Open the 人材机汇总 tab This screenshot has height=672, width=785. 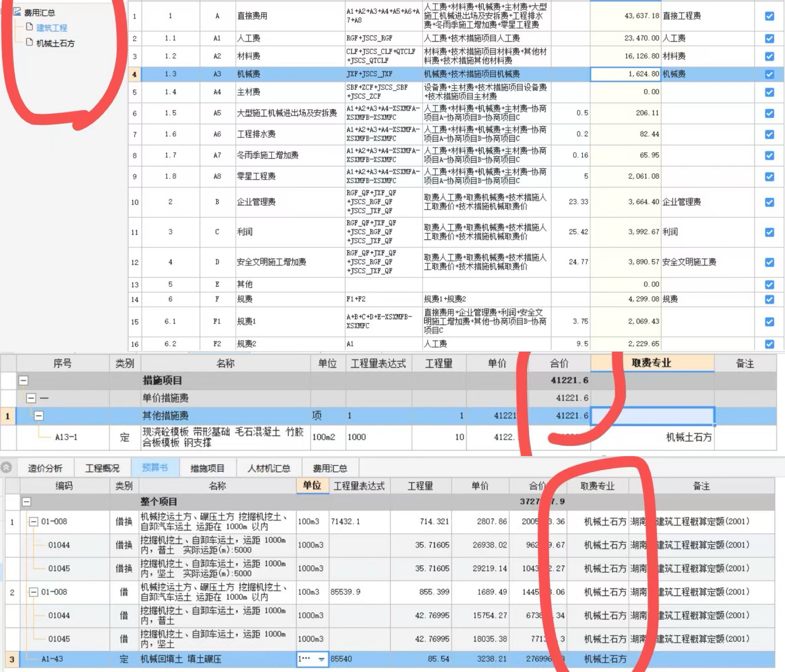[x=269, y=468]
